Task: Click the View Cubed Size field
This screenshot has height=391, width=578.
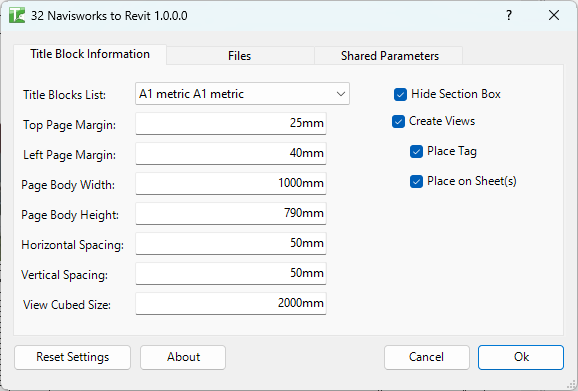Action: [231, 303]
